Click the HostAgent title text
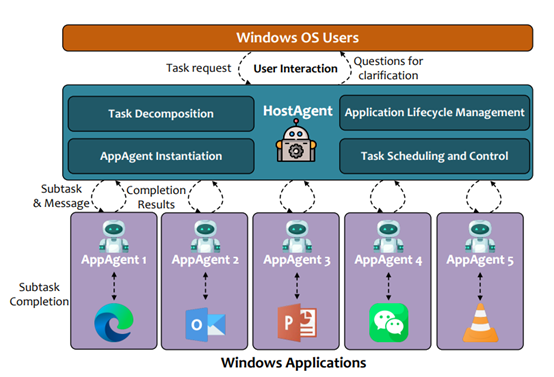554x377 pixels. [x=298, y=111]
